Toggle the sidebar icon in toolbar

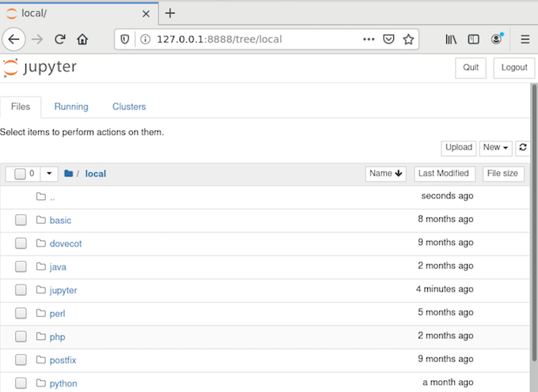coord(473,40)
